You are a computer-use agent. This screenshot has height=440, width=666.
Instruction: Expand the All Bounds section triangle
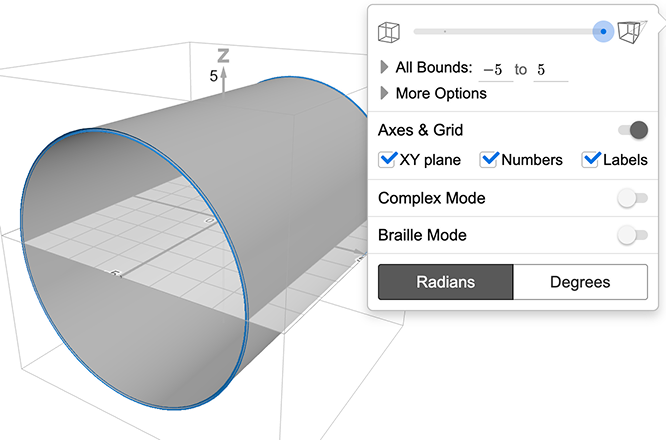tap(385, 68)
